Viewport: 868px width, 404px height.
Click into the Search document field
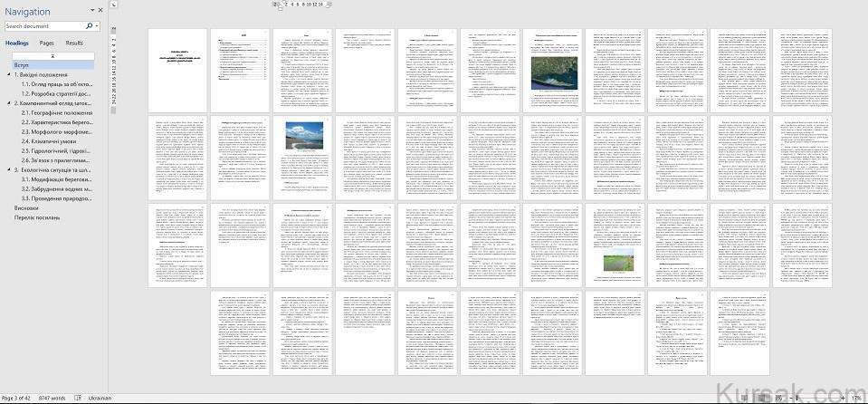point(45,26)
